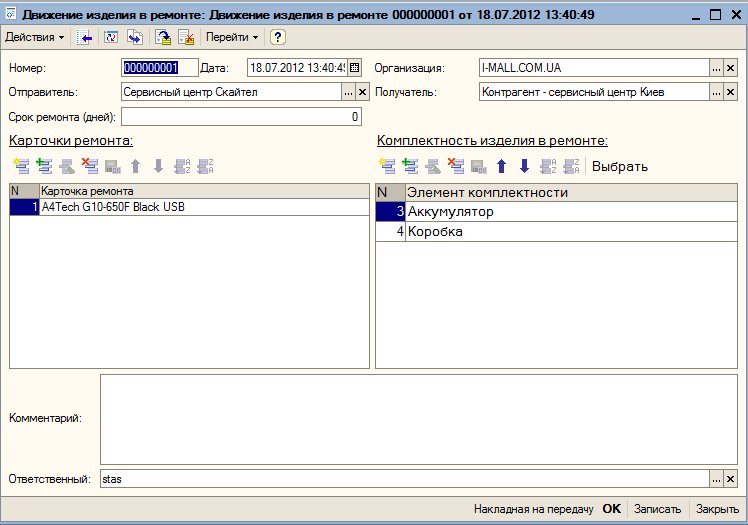
Task: Open selection dialog for Получатель field
Action: (x=715, y=92)
